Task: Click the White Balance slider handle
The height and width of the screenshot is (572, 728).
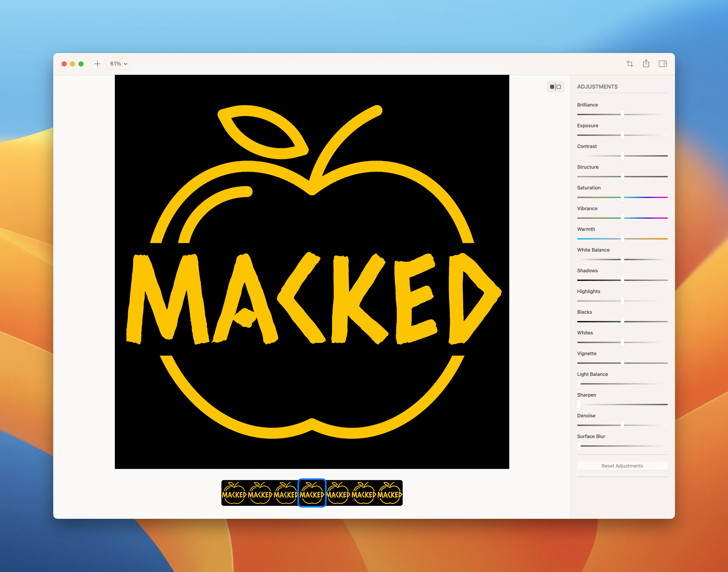Action: (x=622, y=260)
